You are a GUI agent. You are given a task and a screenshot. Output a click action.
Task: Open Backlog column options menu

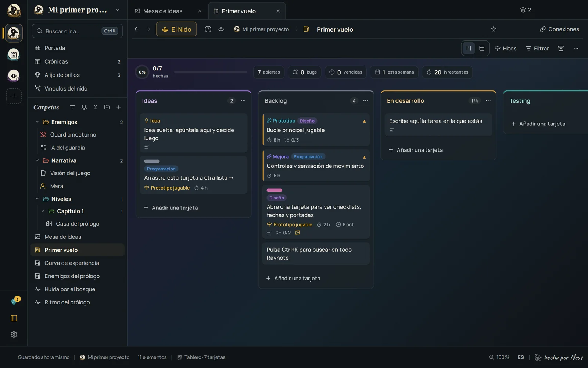366,100
